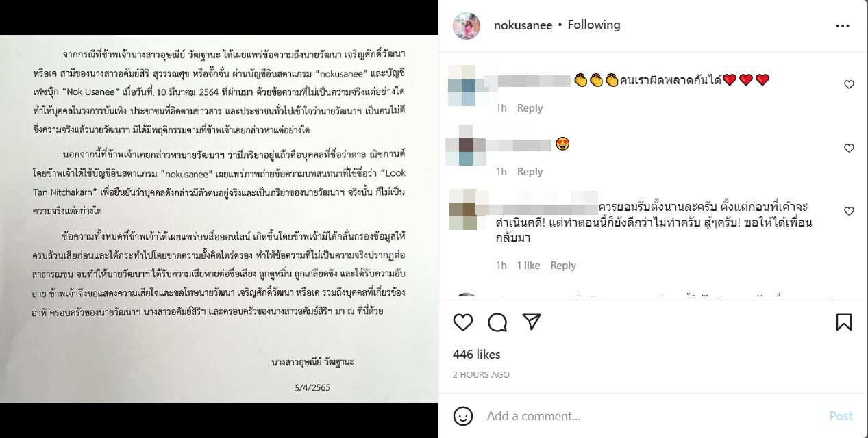Open nokusanee profile picture avatar

(x=467, y=26)
